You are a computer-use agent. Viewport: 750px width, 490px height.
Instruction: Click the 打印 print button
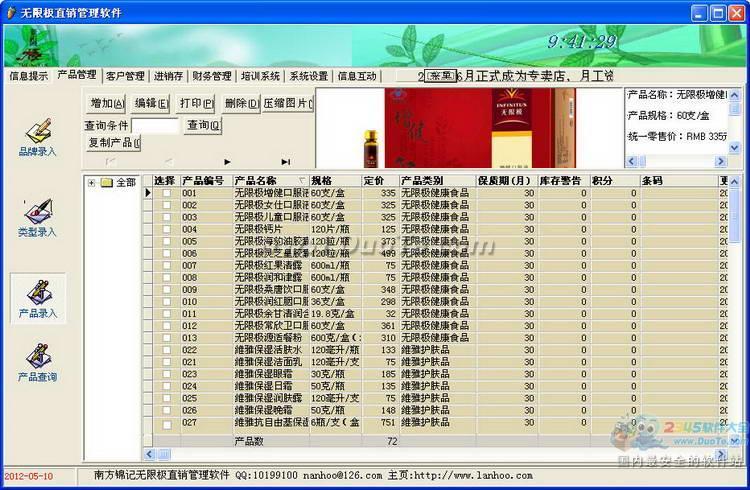coord(196,103)
